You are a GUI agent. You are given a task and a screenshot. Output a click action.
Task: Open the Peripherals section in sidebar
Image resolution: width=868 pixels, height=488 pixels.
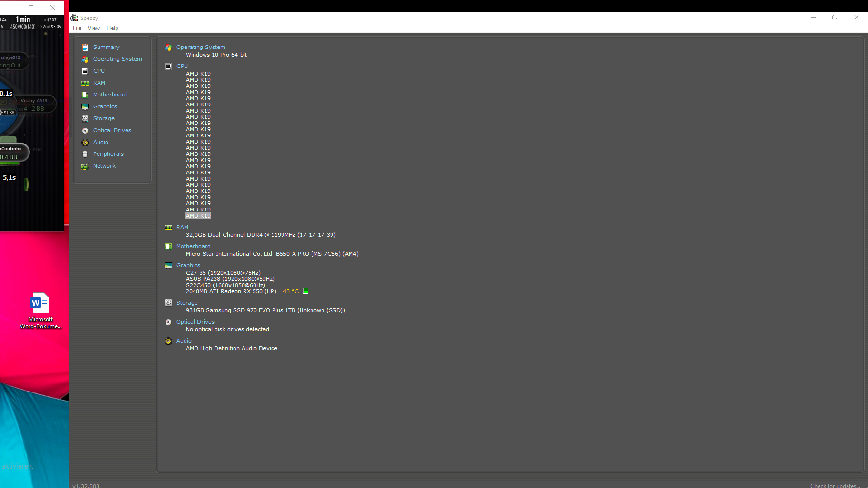tap(108, 154)
